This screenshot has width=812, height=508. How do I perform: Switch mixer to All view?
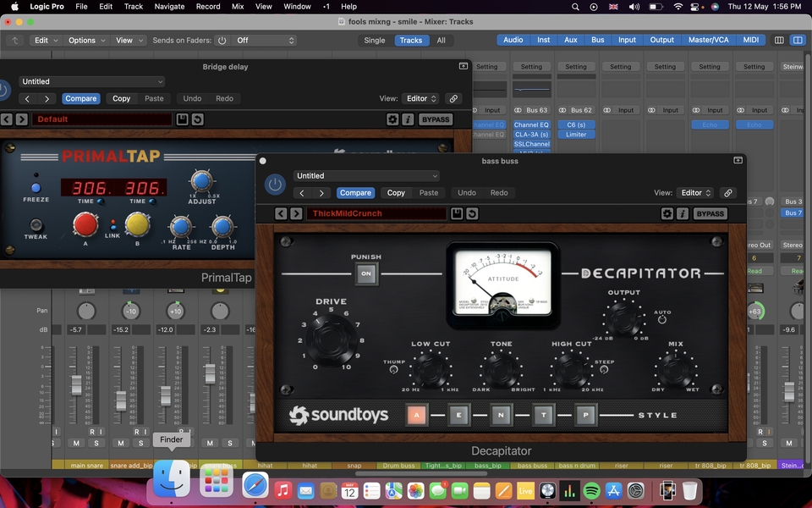(x=441, y=41)
